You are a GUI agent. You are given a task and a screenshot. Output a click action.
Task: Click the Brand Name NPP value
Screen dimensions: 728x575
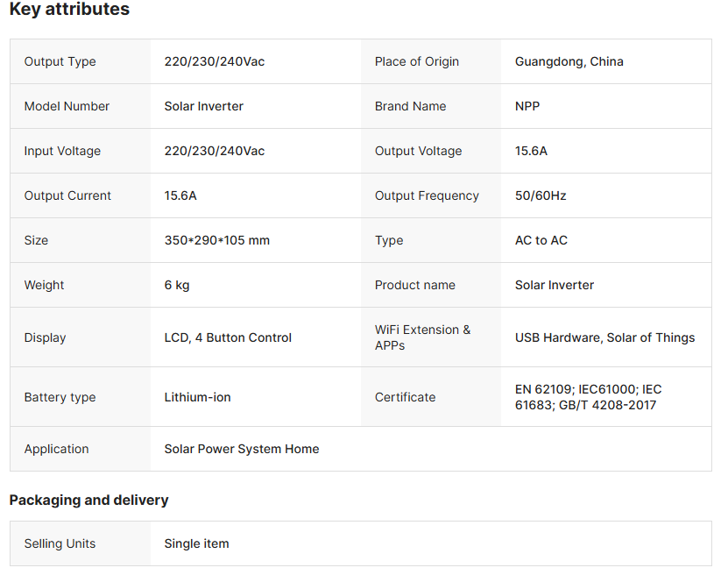click(x=527, y=106)
